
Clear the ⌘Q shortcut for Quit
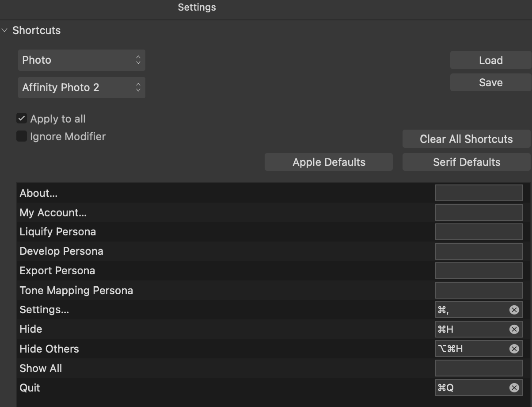pyautogui.click(x=513, y=388)
